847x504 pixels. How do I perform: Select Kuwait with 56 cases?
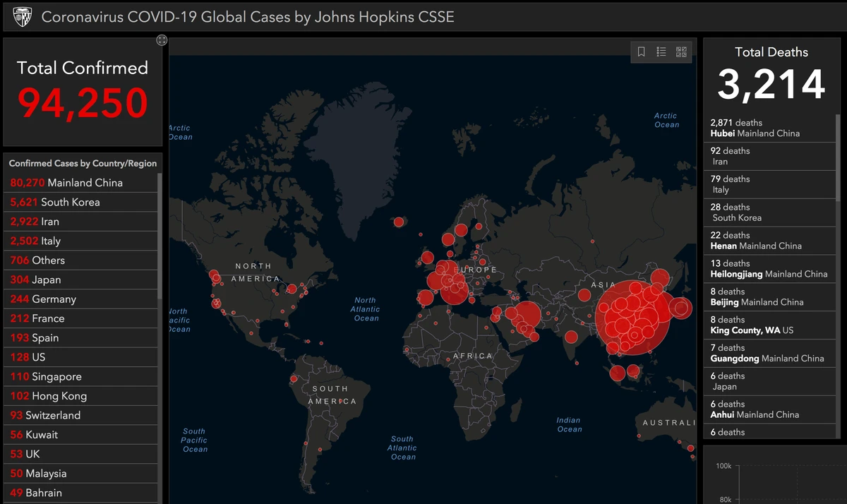(x=82, y=435)
